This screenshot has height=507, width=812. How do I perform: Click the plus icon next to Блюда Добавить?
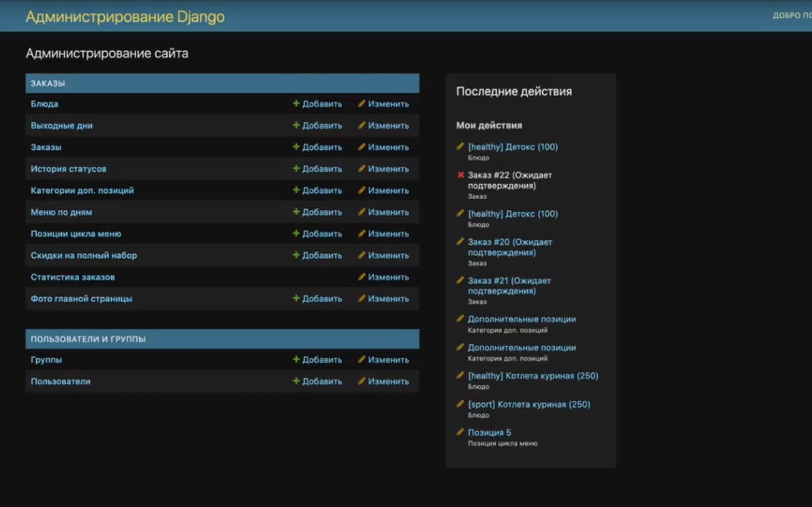(x=296, y=104)
